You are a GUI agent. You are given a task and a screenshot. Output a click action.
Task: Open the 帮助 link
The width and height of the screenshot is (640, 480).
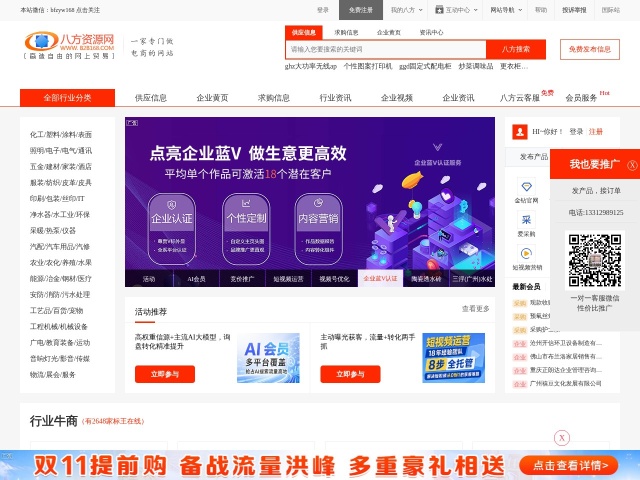click(x=541, y=10)
